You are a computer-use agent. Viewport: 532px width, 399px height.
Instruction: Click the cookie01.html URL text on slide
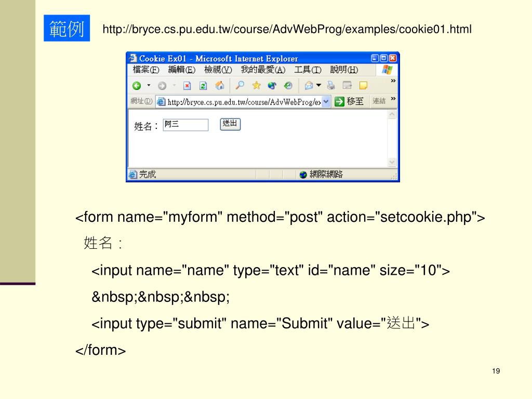tap(287, 29)
